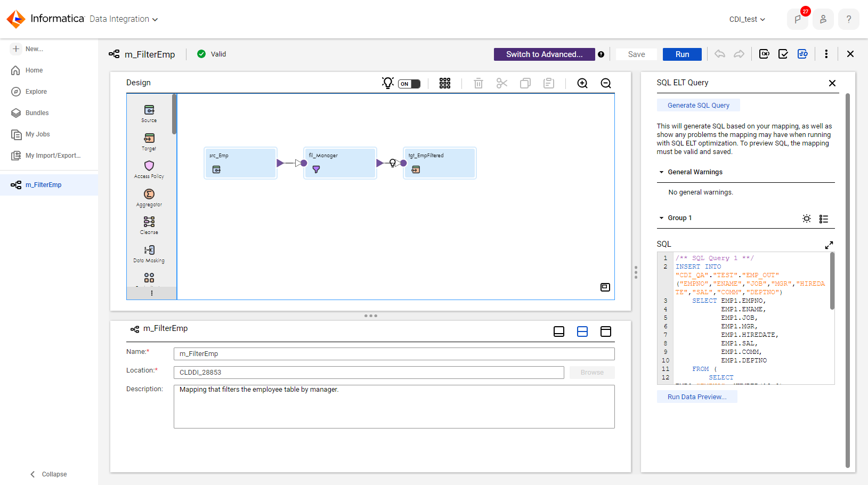The width and height of the screenshot is (868, 485).
Task: Select the src_Emp source node
Action: pos(240,163)
